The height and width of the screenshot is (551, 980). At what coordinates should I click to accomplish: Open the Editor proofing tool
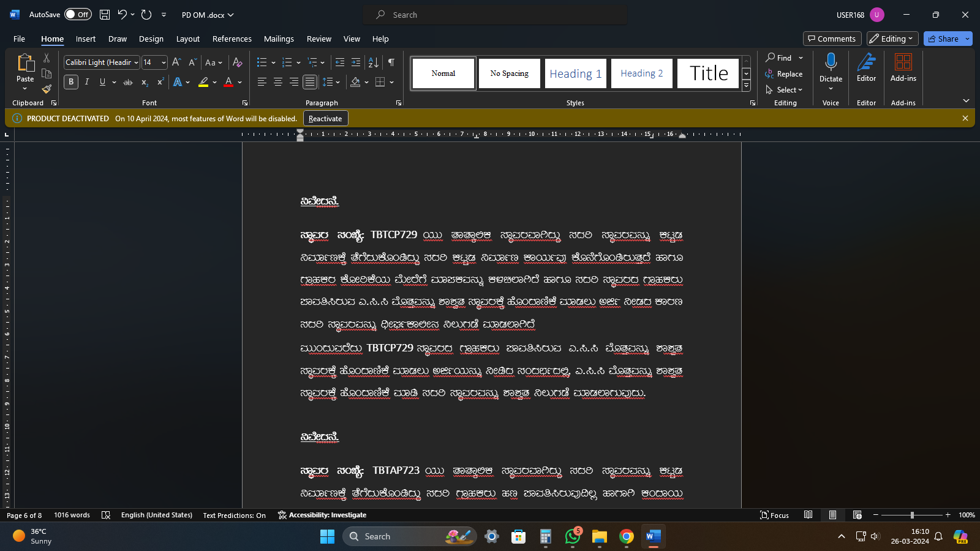pyautogui.click(x=866, y=67)
